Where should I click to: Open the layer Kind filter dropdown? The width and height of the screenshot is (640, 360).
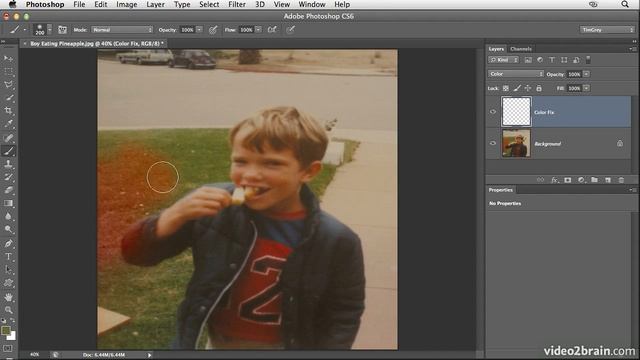503,60
